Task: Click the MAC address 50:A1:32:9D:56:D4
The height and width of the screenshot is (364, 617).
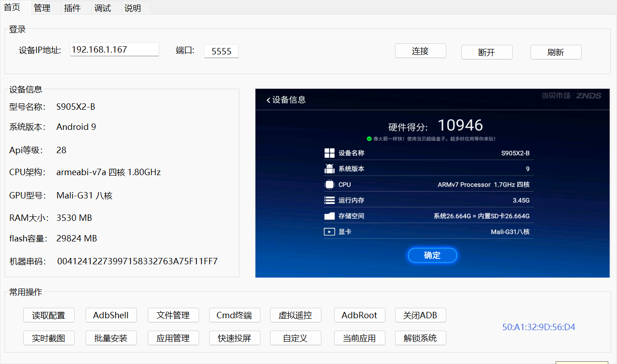Action: click(x=539, y=327)
